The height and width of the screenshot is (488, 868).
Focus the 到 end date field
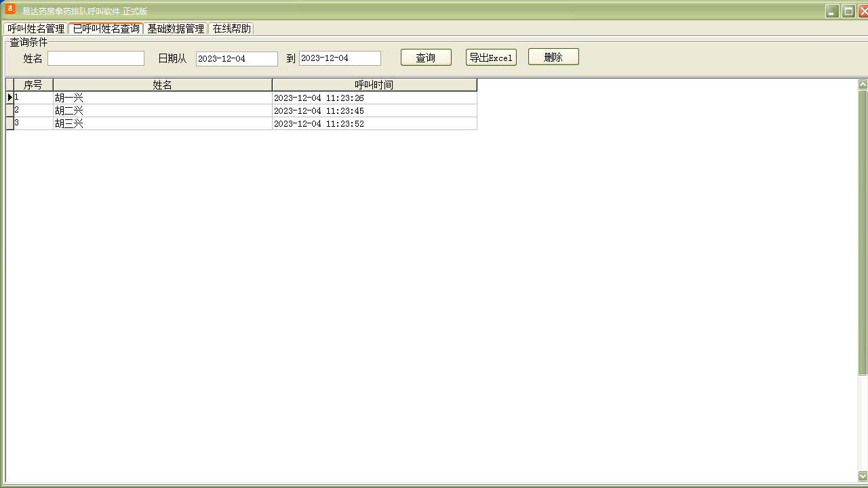340,58
